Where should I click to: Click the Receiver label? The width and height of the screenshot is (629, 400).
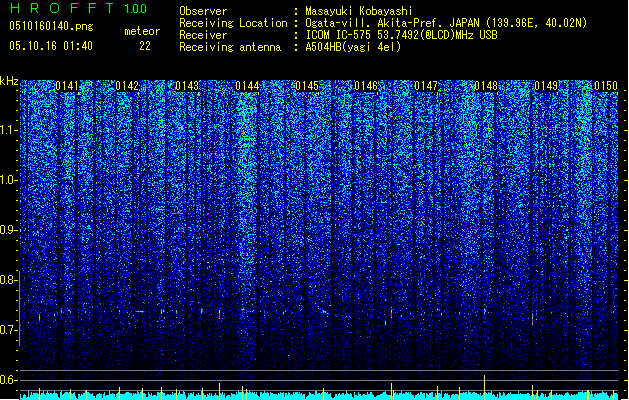[203, 35]
